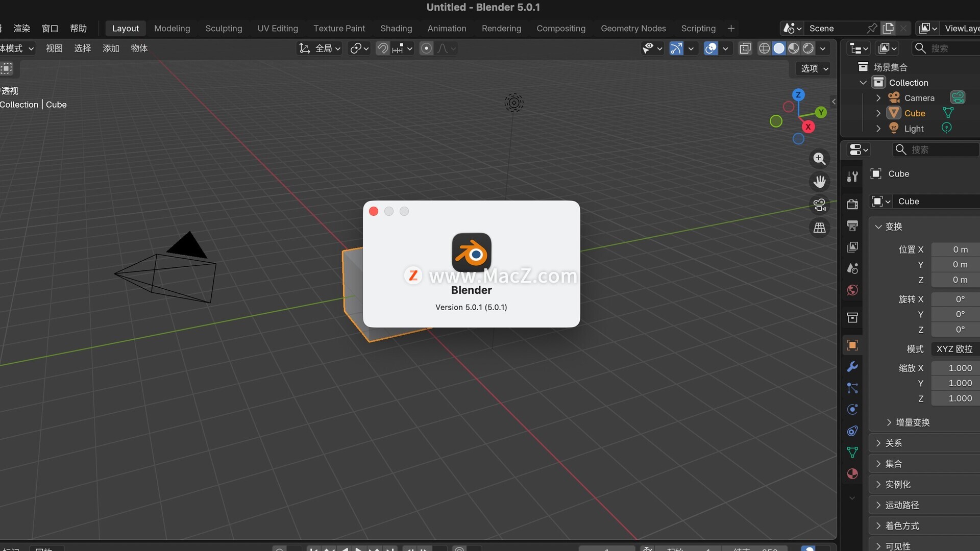This screenshot has width=980, height=551.
Task: Click the hand pan view icon
Action: coord(819,182)
